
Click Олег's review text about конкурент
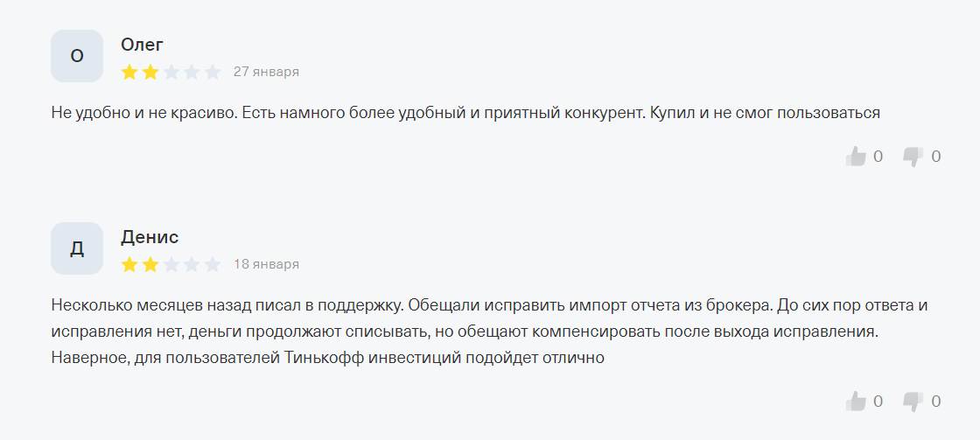(x=465, y=113)
